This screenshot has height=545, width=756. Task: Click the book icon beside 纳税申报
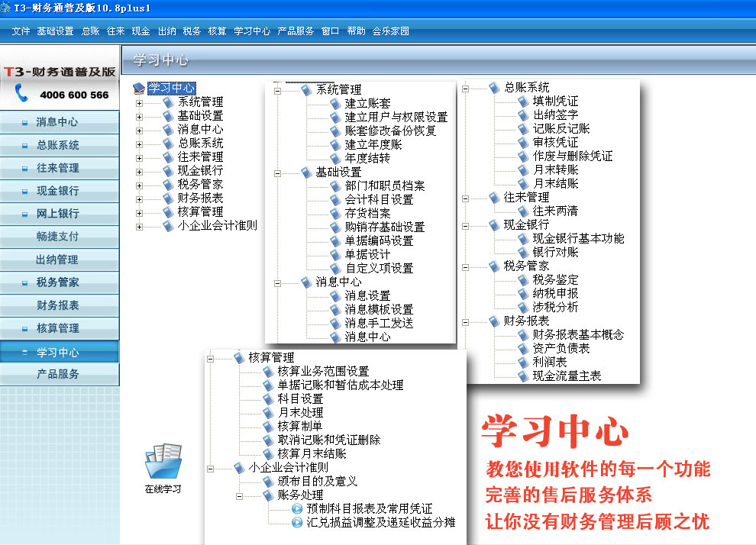pyautogui.click(x=524, y=293)
